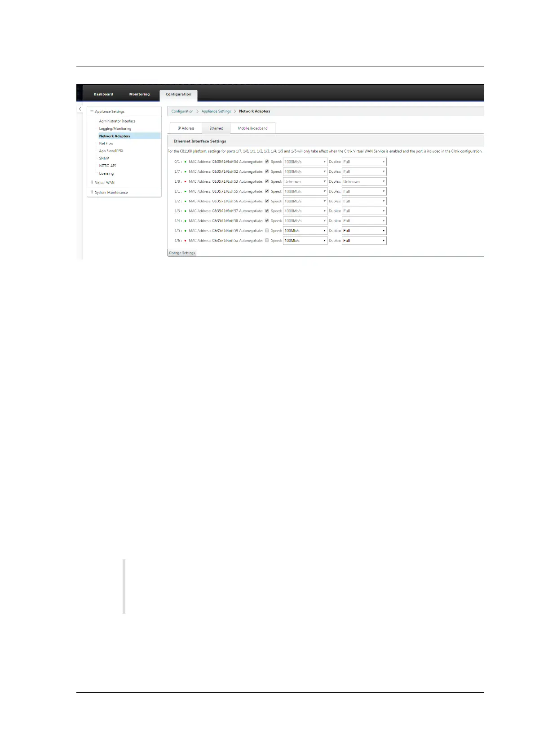535x756 pixels.
Task: Click the red status dot for port 1/6
Action: (x=185, y=241)
